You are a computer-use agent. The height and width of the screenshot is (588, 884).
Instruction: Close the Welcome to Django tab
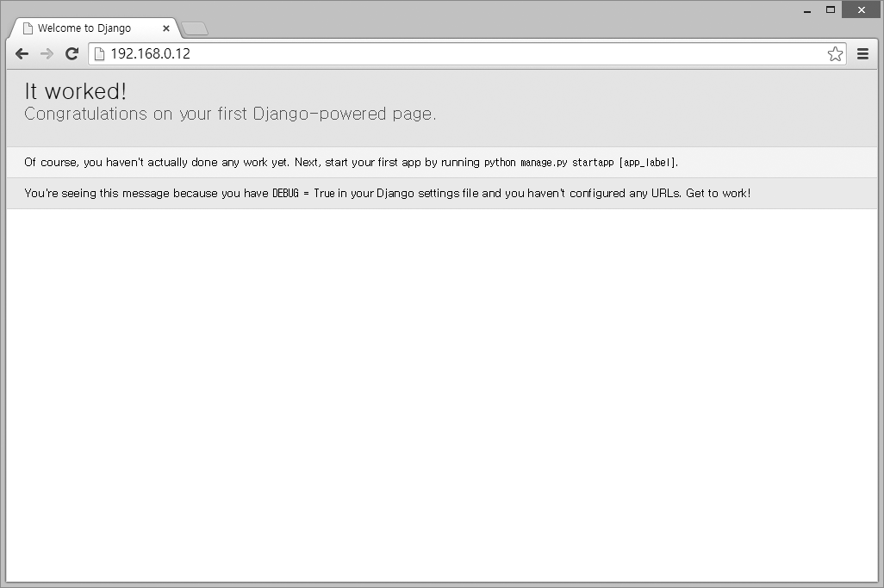click(x=166, y=28)
